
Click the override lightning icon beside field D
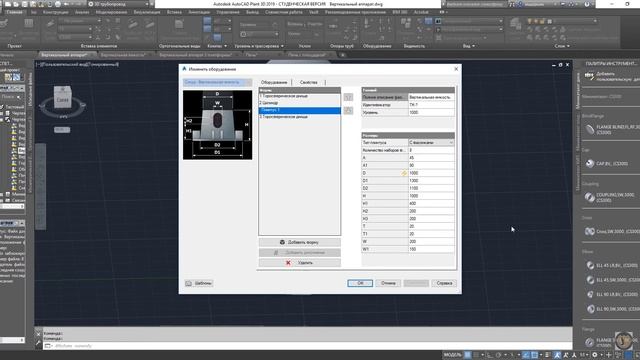tap(404, 173)
